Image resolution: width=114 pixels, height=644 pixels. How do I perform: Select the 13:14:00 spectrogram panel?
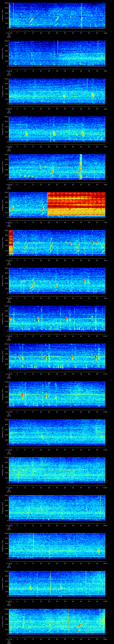coord(57,508)
